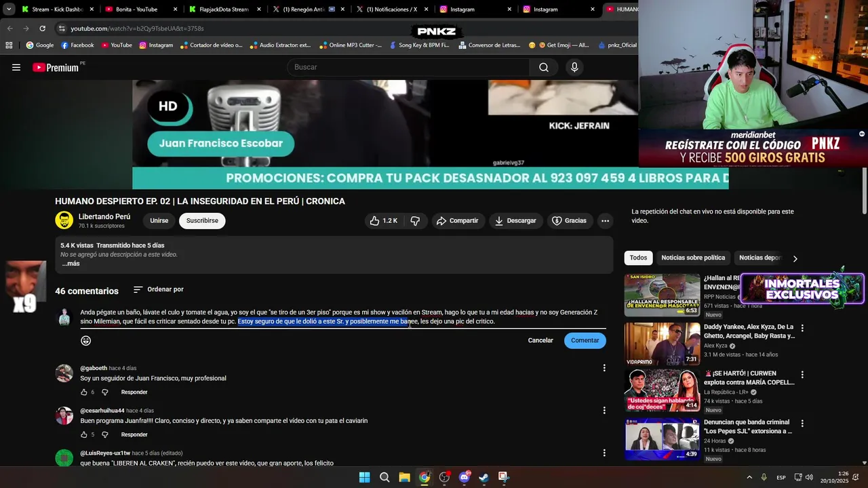868x488 pixels.
Task: Open Libertando Perú channel avatar
Action: (x=64, y=220)
